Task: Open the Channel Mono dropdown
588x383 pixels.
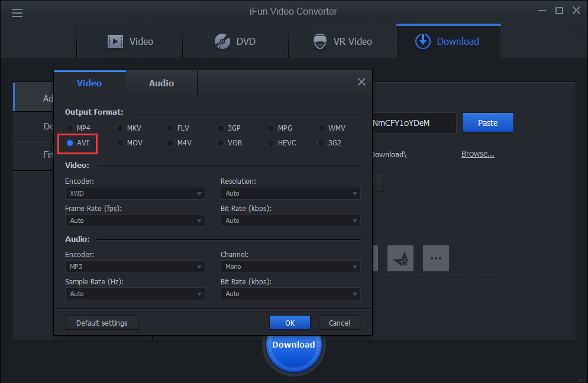Action: [x=290, y=267]
